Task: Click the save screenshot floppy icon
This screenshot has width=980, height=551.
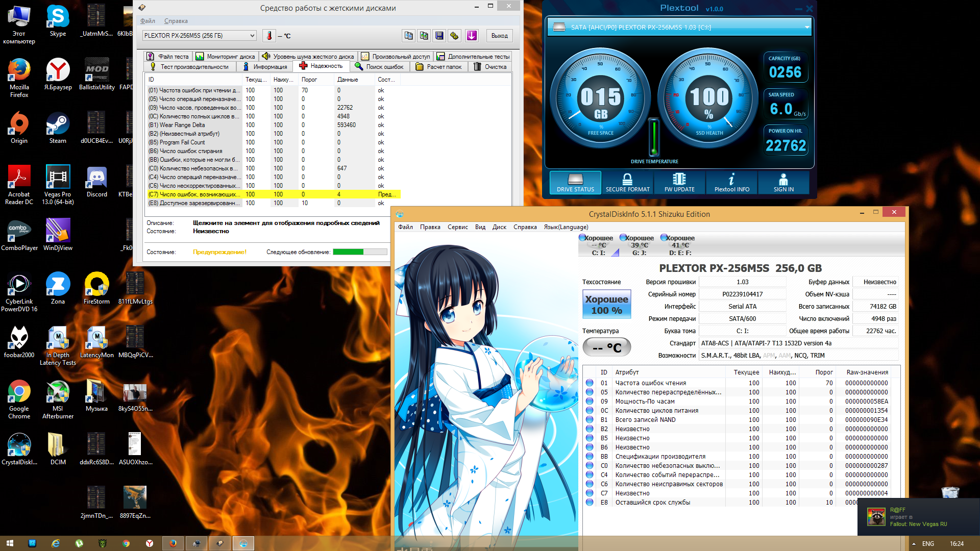Action: click(439, 36)
